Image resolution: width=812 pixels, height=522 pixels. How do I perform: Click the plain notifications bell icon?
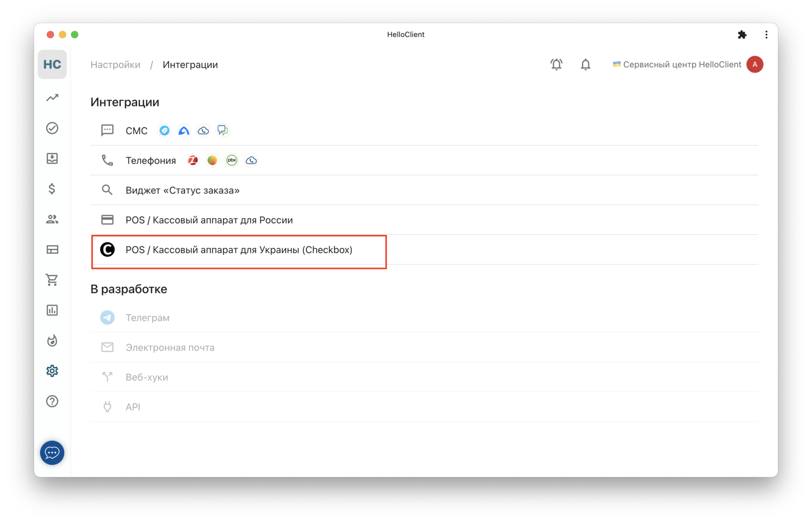coord(585,64)
